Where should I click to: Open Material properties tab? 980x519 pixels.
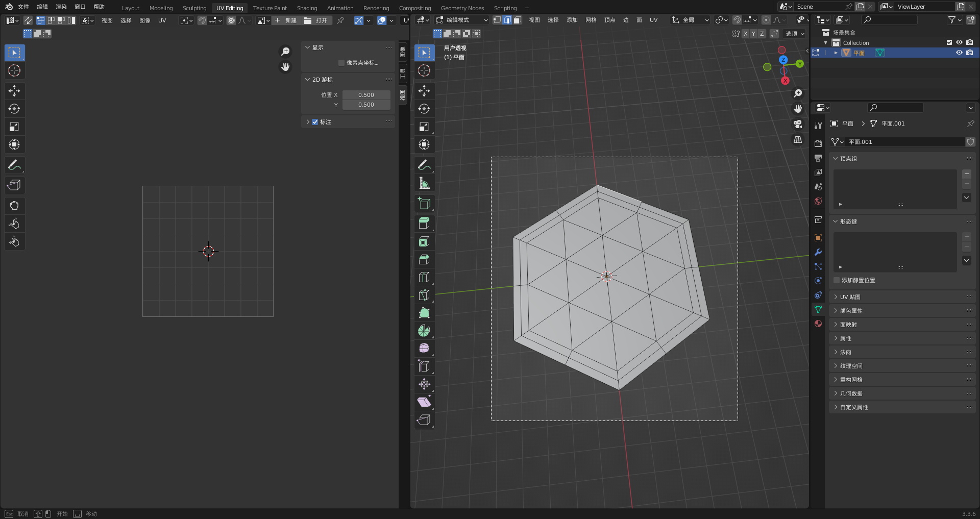click(x=818, y=324)
